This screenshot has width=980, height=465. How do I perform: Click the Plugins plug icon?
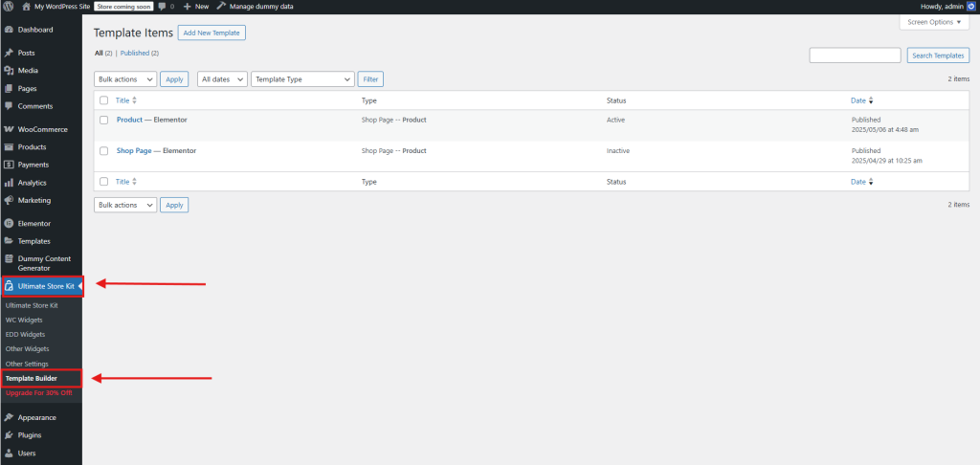pos(9,435)
